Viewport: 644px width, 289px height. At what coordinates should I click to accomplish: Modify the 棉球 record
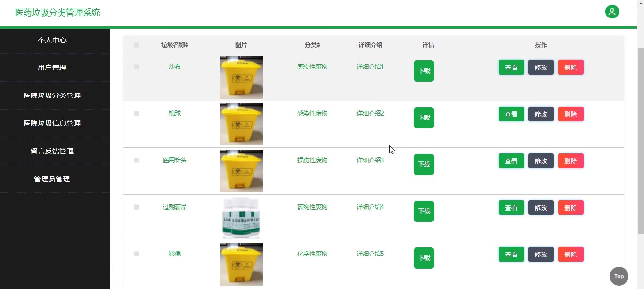pos(541,114)
